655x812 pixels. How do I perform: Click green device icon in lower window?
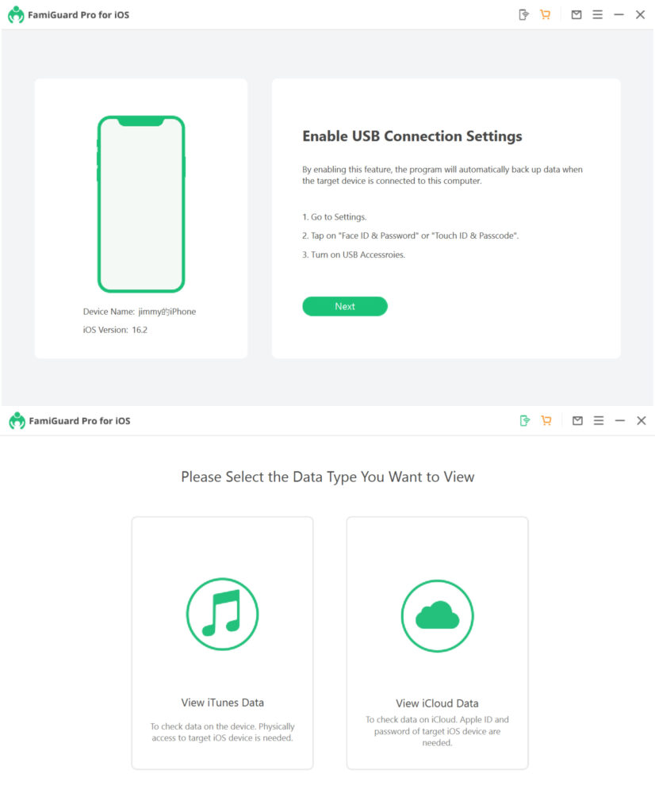click(x=524, y=420)
